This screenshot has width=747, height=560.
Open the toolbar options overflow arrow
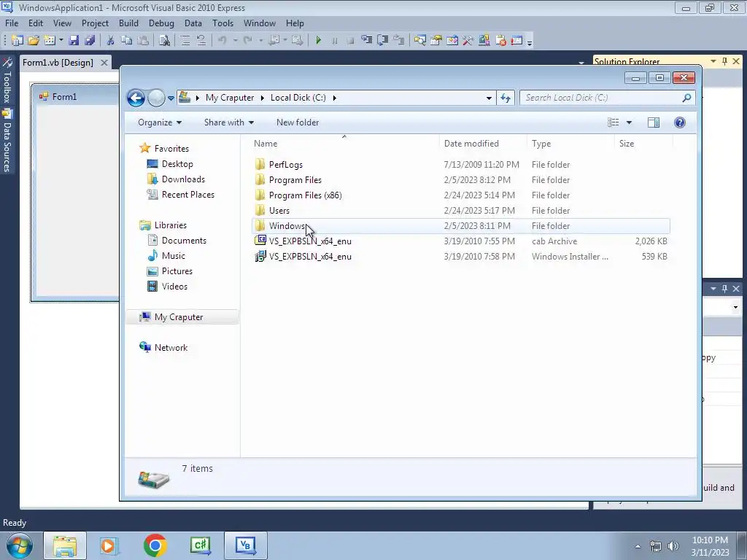pos(530,42)
